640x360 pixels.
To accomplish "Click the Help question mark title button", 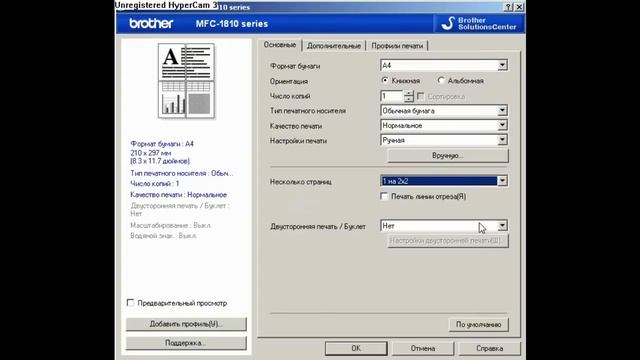I will 508,7.
